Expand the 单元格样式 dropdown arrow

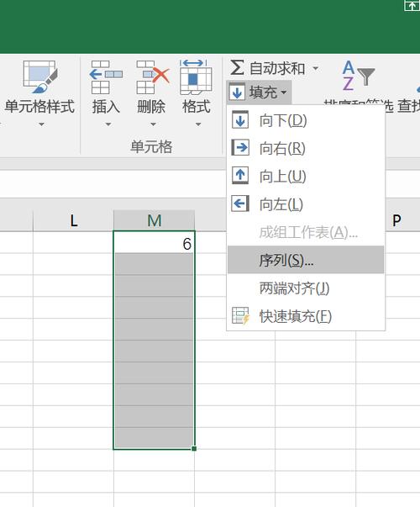(41, 124)
